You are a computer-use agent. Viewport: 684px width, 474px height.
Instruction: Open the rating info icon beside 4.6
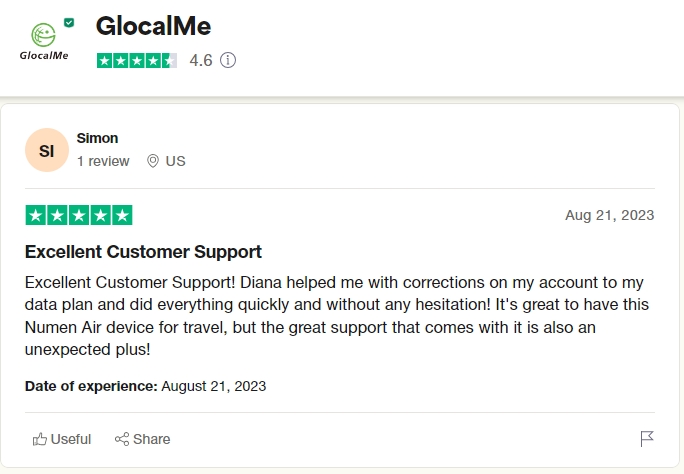tap(228, 60)
